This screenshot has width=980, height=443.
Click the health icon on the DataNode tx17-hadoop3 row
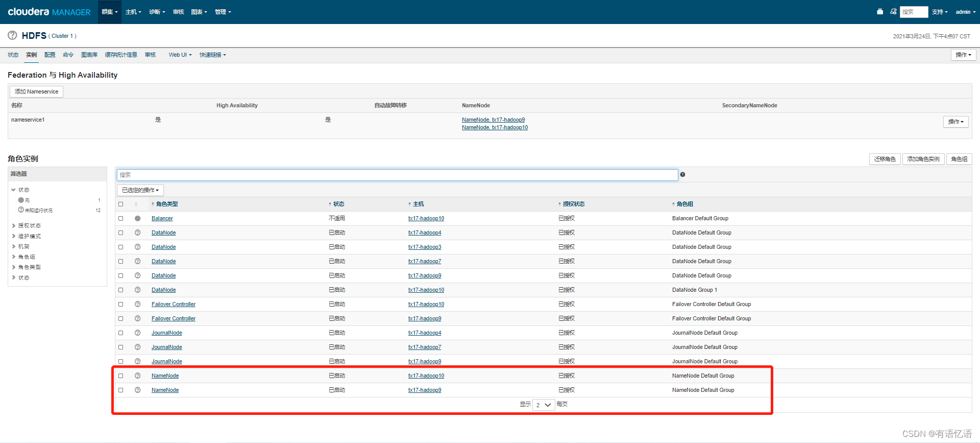[x=138, y=247]
